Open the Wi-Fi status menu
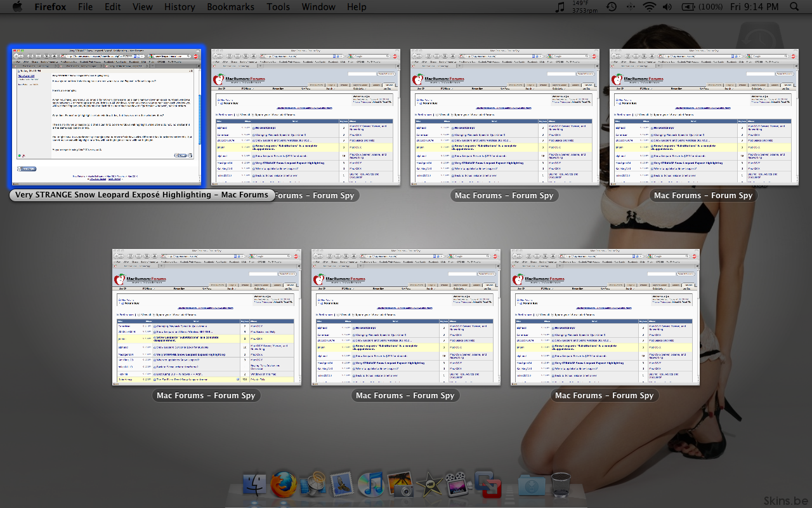Image resolution: width=812 pixels, height=508 pixels. pyautogui.click(x=649, y=6)
